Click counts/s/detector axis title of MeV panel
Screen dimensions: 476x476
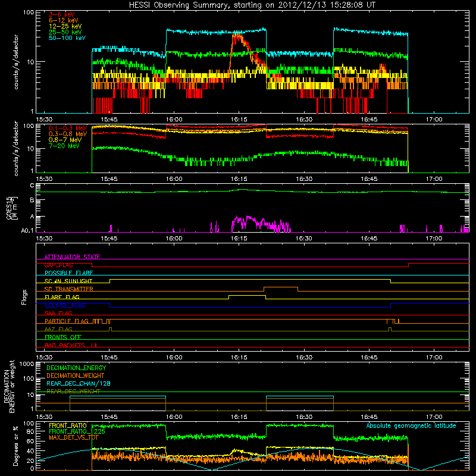(16, 148)
